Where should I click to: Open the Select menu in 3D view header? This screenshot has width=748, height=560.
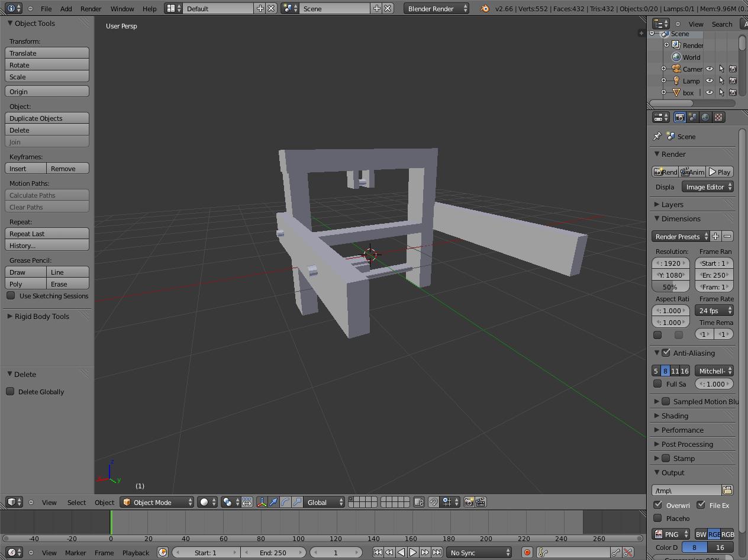76,502
